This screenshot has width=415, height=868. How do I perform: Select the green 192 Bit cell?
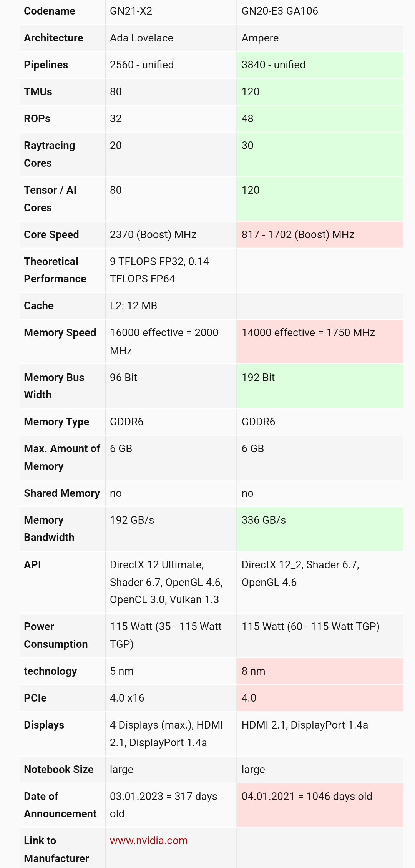pos(258,378)
